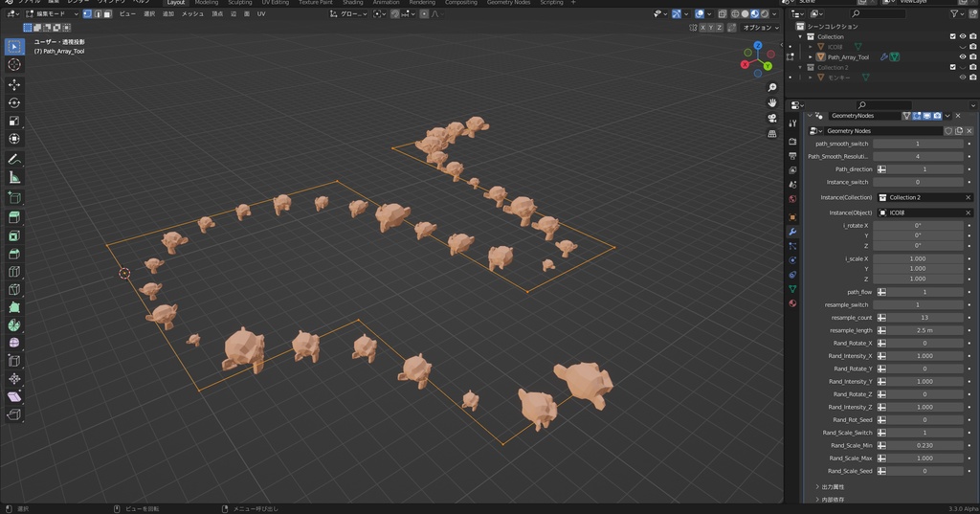The width and height of the screenshot is (980, 514).
Task: Open the options dropdown in viewport
Action: click(x=761, y=28)
